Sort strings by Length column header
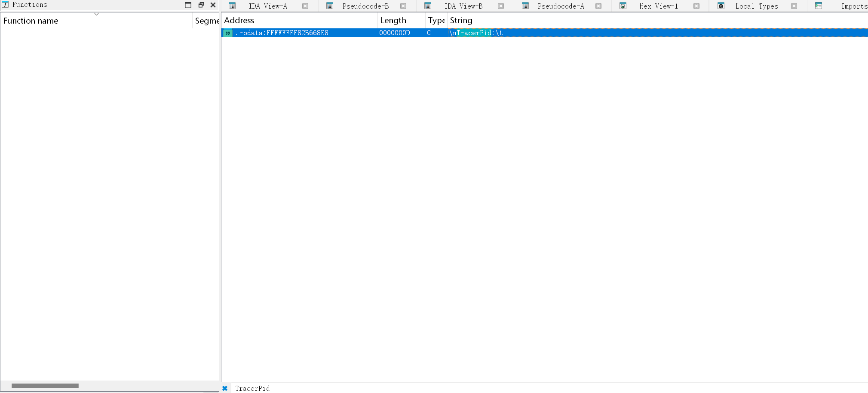The height and width of the screenshot is (393, 868). pos(393,20)
